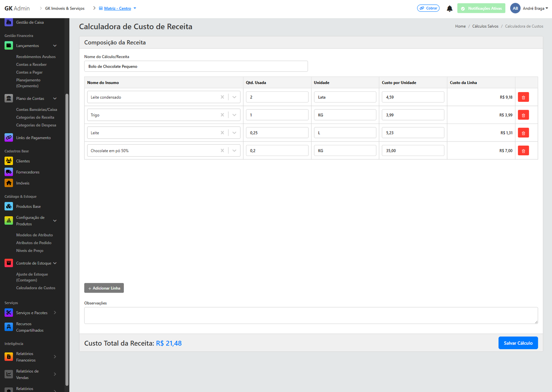
Task: Expand Serviços e Pacotes submenu
Action: [55, 313]
